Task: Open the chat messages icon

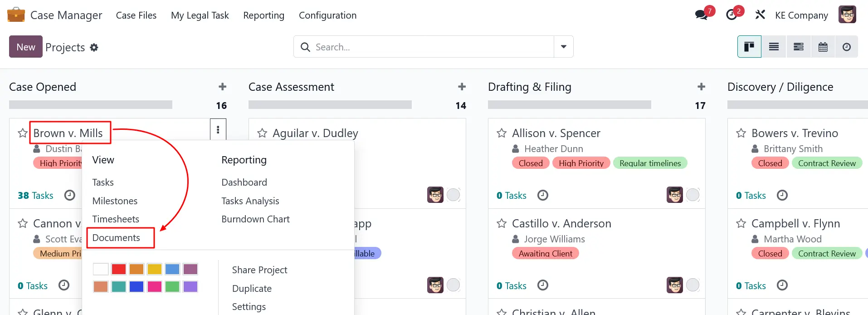Action: point(702,15)
